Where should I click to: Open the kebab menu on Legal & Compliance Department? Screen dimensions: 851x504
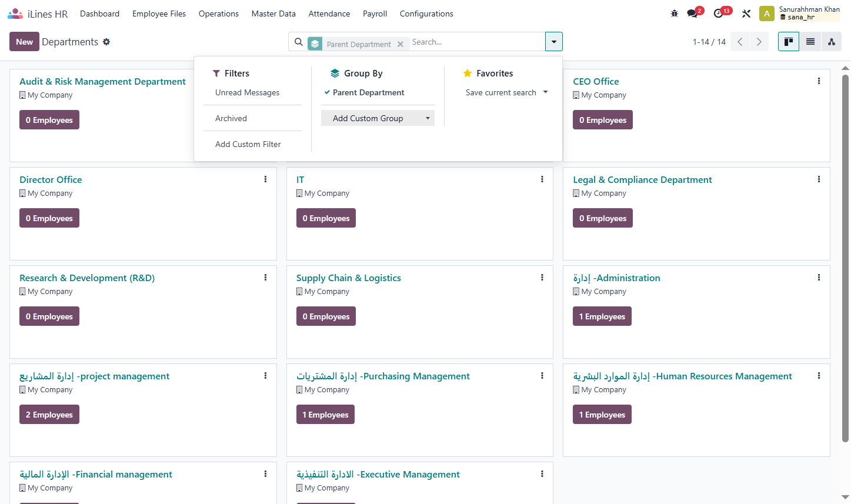click(819, 179)
